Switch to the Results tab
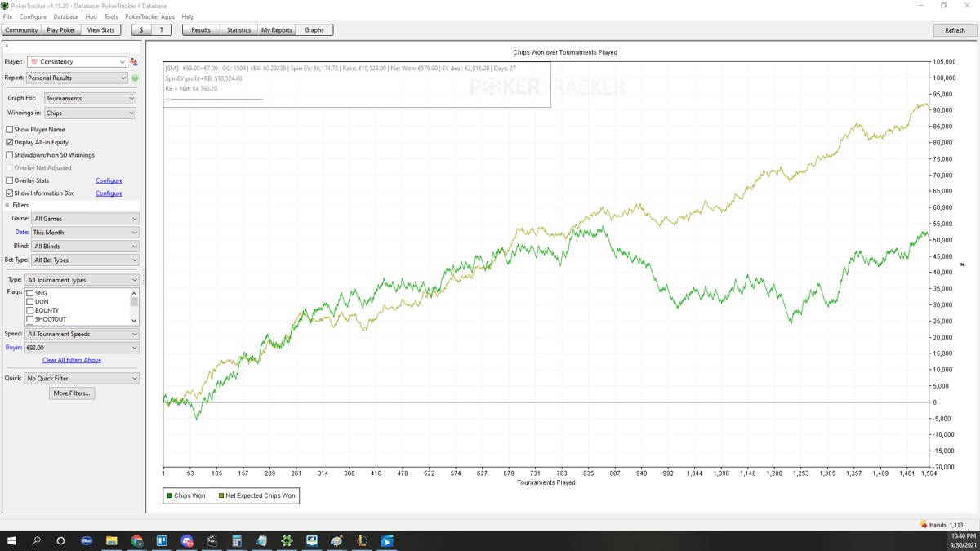This screenshot has width=980, height=551. 201,30
